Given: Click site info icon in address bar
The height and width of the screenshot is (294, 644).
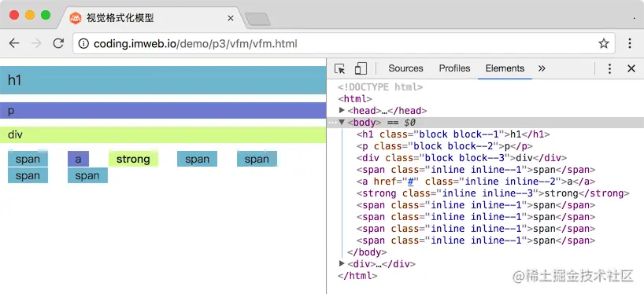Looking at the screenshot, I should (x=83, y=43).
